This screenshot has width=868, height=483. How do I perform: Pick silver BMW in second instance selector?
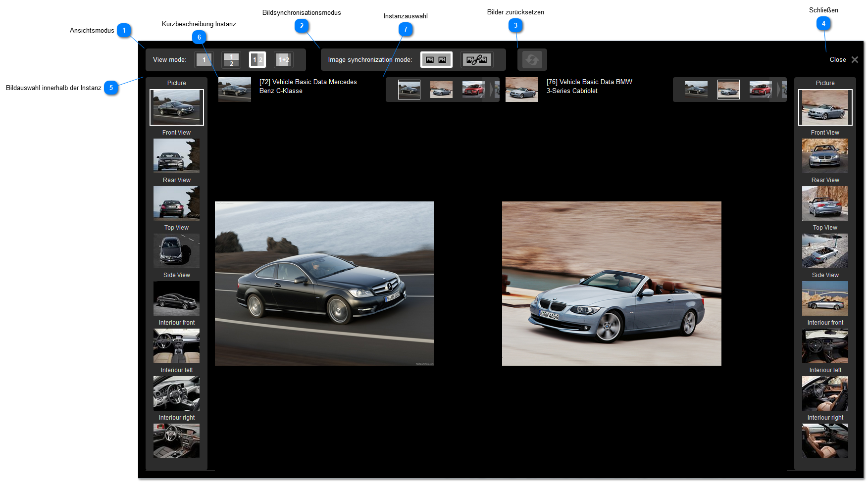(729, 90)
